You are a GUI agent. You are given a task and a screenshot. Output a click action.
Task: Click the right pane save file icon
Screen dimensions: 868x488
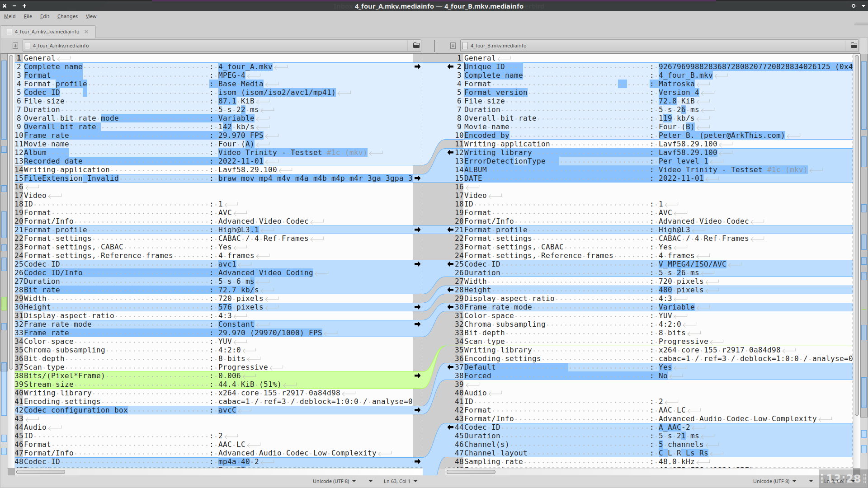(453, 46)
